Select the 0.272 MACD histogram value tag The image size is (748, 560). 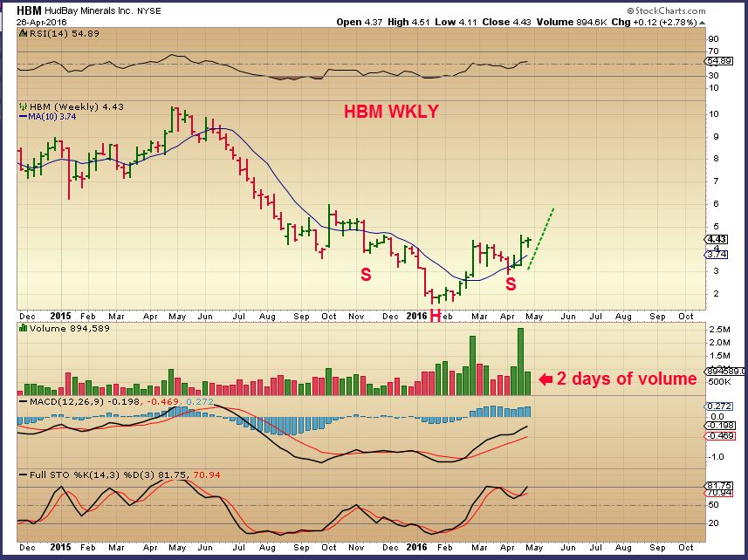point(717,406)
